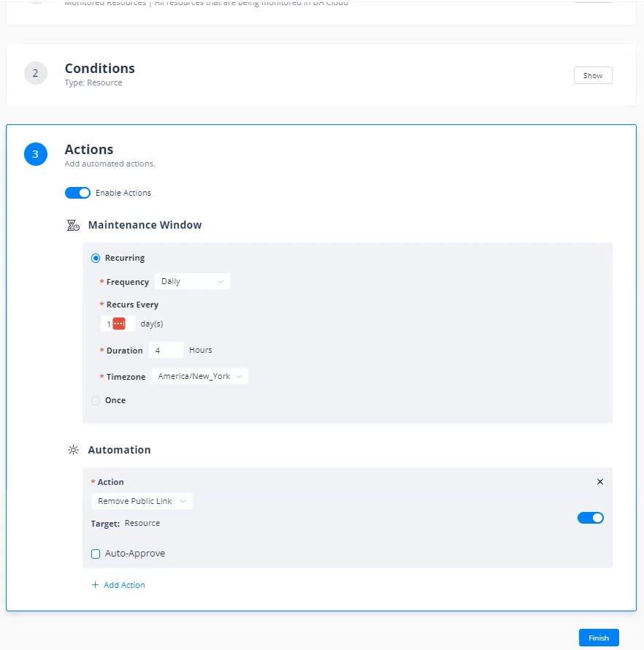Image resolution: width=644 pixels, height=650 pixels.
Task: Turn off the Remove Public Link action toggle
Action: (591, 517)
